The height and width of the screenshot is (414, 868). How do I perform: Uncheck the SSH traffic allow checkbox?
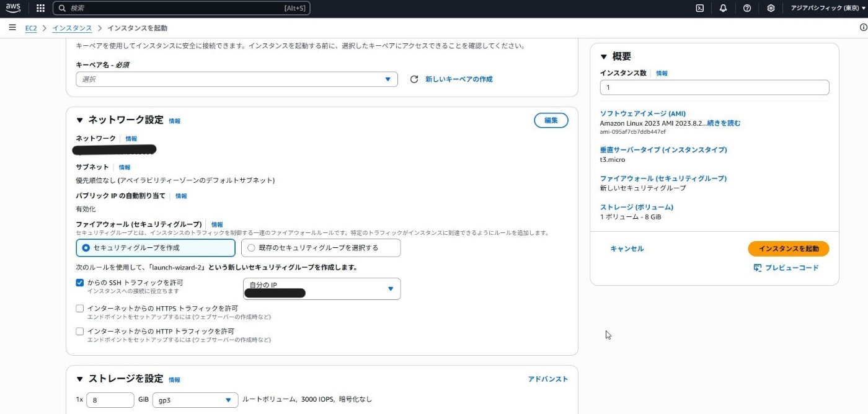(79, 283)
